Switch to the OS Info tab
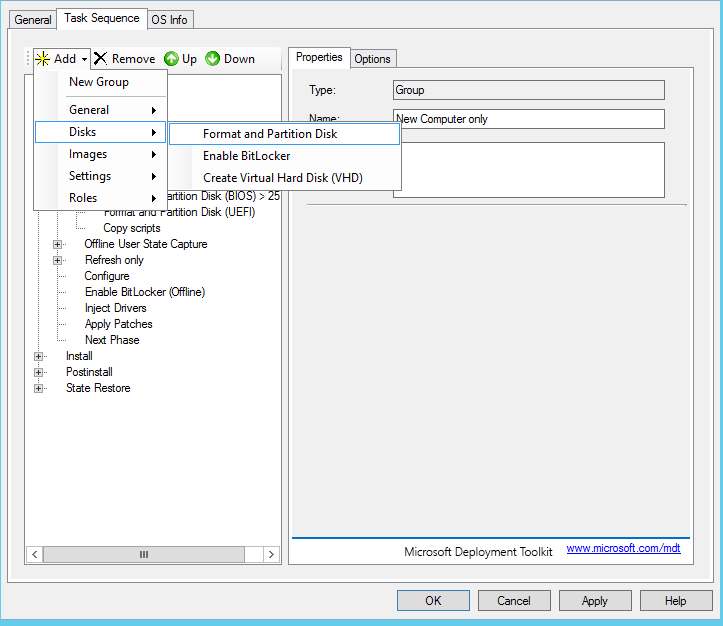This screenshot has width=723, height=626. click(169, 20)
